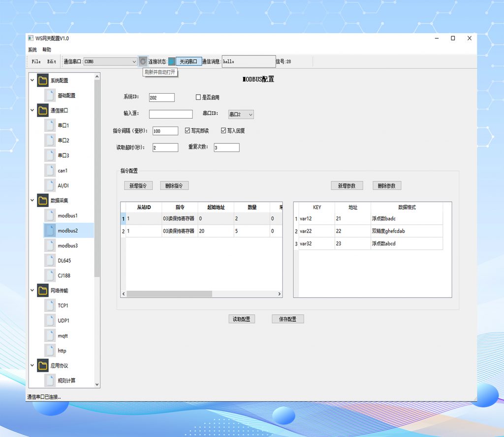Select the modbus1 document icon

pyautogui.click(x=50, y=216)
